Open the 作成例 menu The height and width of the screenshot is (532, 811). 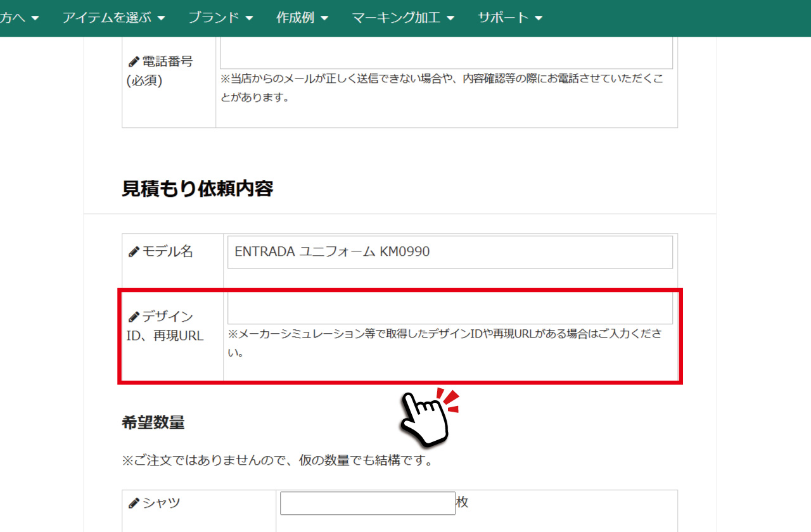302,18
